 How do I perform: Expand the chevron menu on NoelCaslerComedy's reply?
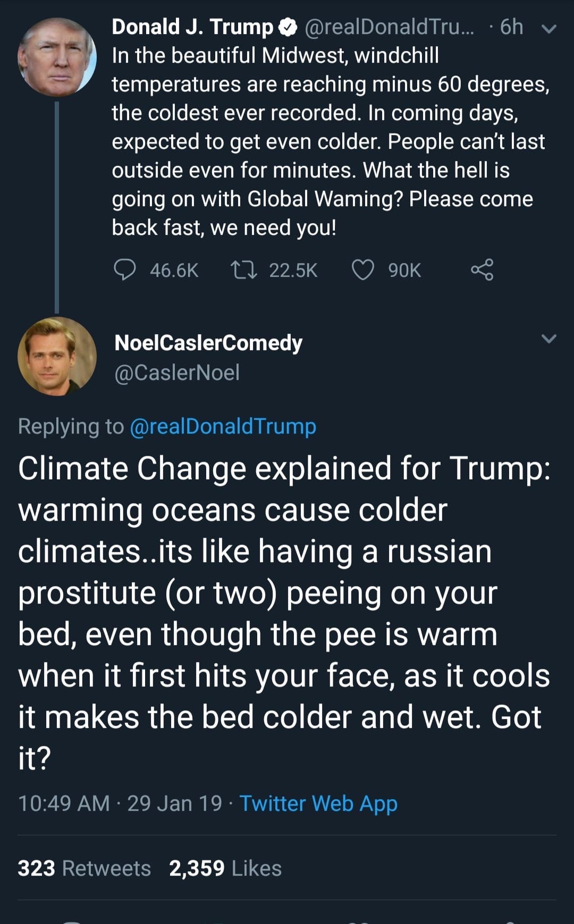tap(548, 338)
